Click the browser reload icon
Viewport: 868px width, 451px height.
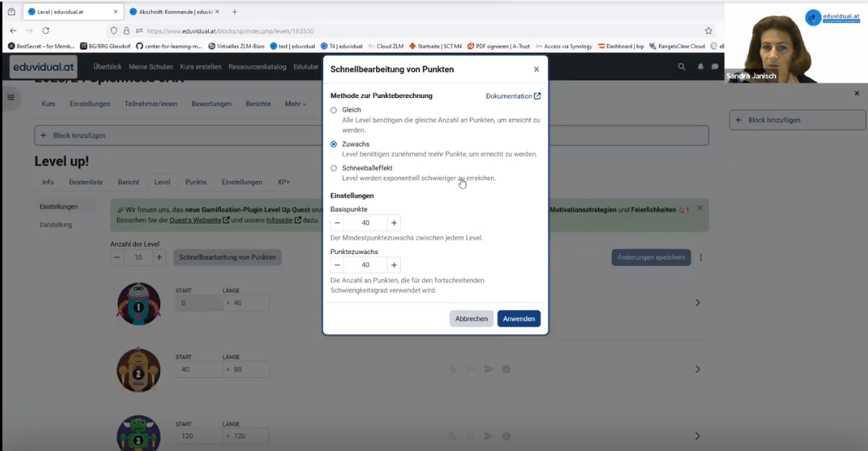46,31
